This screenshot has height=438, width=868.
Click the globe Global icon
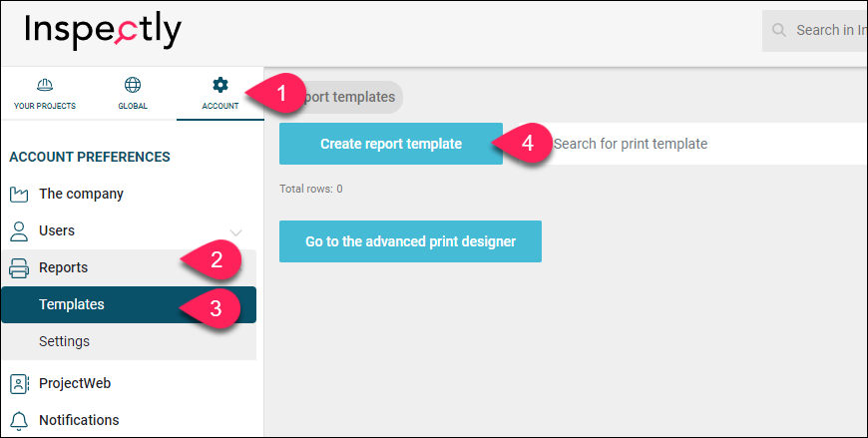[133, 85]
